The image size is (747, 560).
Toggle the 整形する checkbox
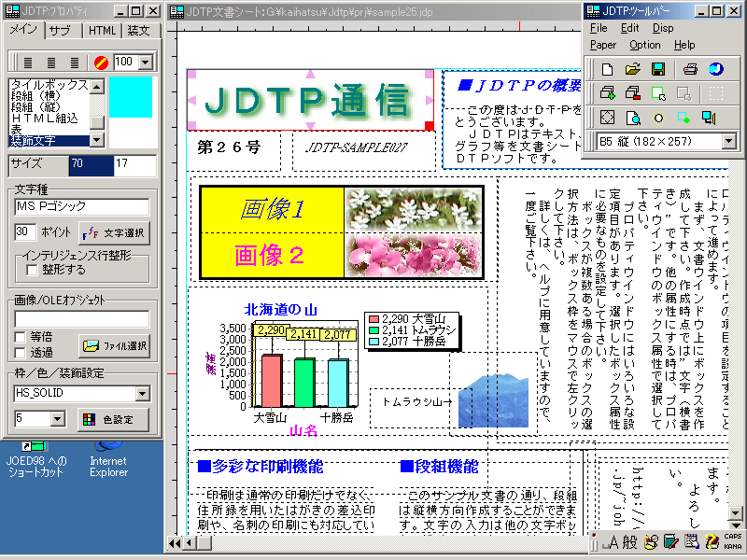tap(32, 270)
